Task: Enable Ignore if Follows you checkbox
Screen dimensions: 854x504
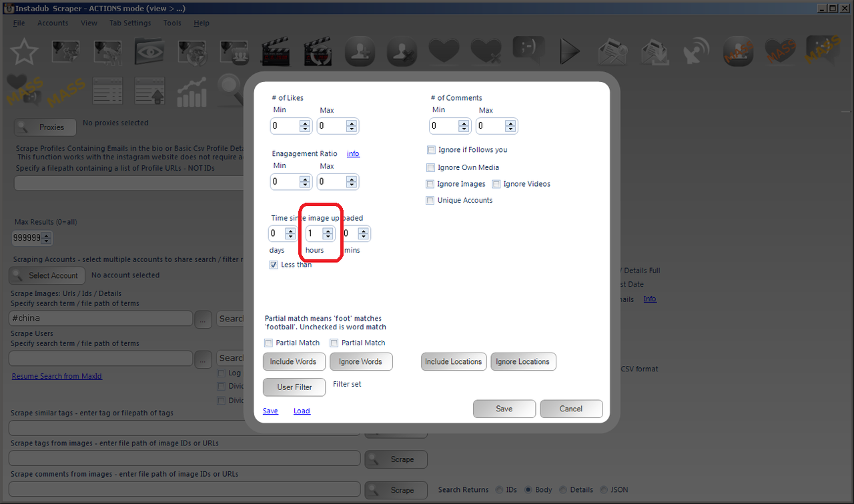Action: click(x=432, y=150)
